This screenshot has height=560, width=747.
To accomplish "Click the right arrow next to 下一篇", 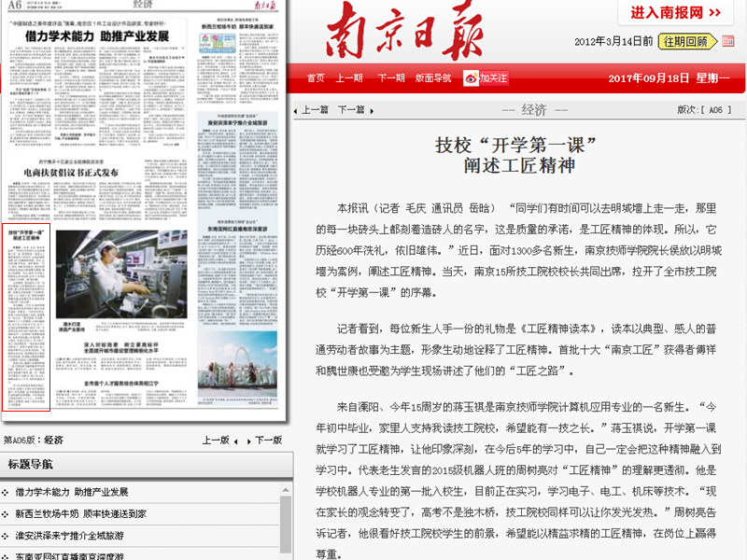I will coord(370,110).
